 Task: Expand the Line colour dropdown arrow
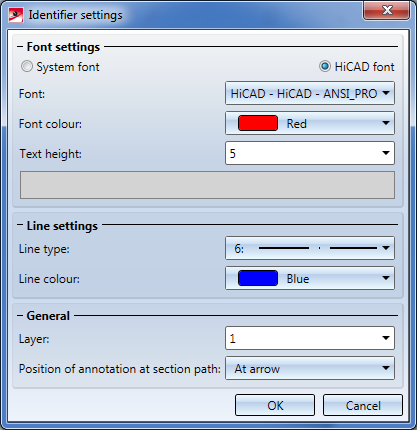[386, 278]
